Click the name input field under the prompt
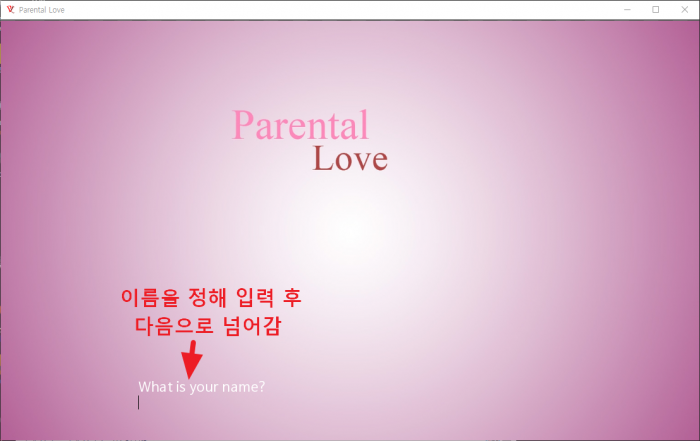The height and width of the screenshot is (441, 700). click(x=201, y=403)
